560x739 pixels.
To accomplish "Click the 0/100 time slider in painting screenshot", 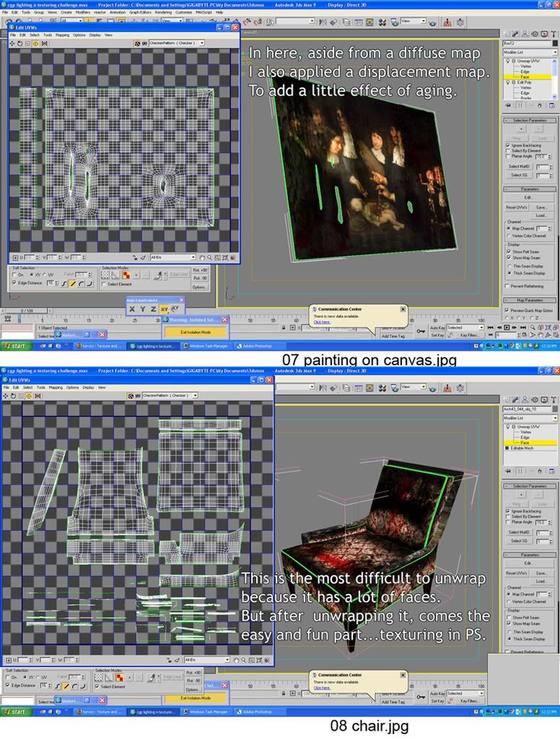I will pos(27,310).
